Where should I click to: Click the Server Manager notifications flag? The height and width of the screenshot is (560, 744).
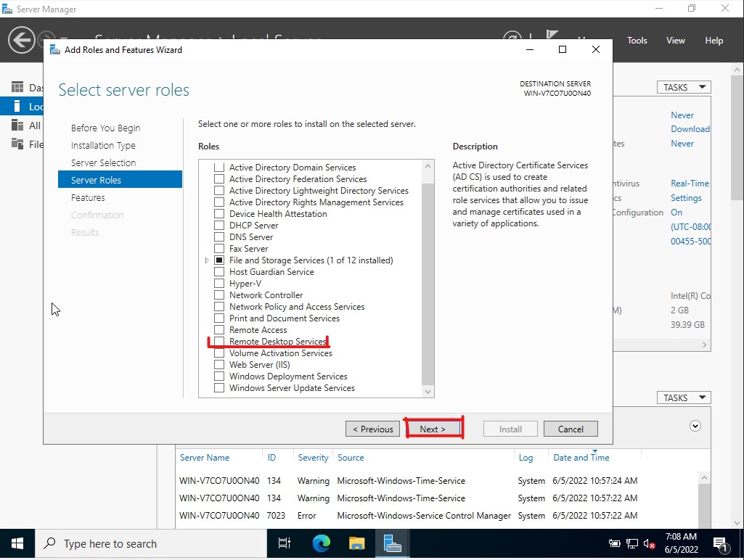click(x=552, y=35)
